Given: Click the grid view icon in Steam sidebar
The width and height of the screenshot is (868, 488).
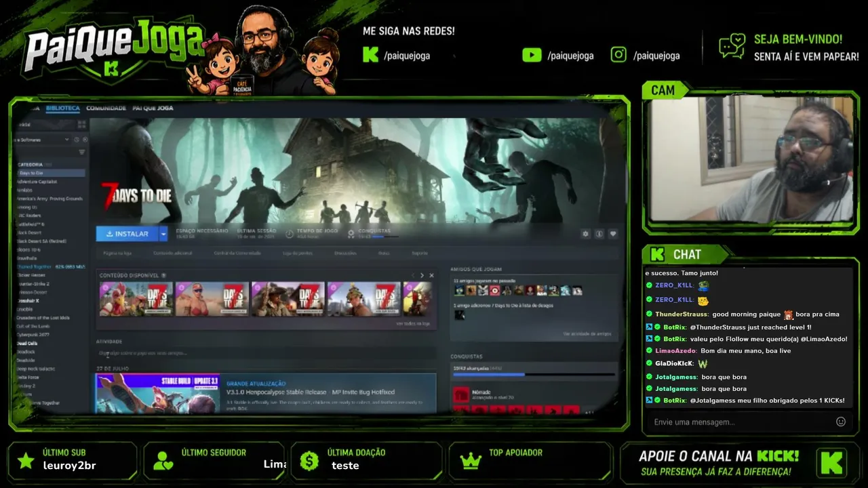Looking at the screenshot, I should tap(81, 125).
